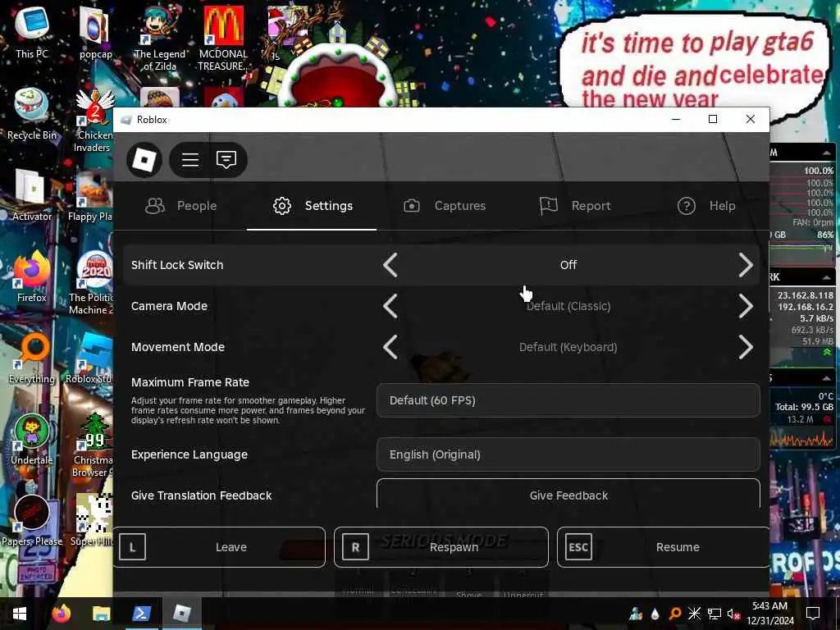Image resolution: width=840 pixels, height=630 pixels.
Task: Select the Firefox desktop shortcut
Action: point(32,276)
